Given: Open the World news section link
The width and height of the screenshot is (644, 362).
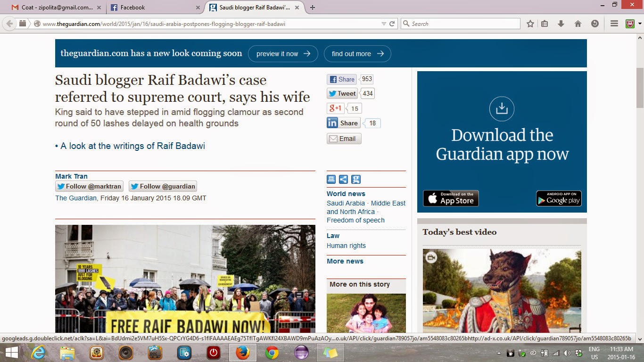Looking at the screenshot, I should point(346,194).
